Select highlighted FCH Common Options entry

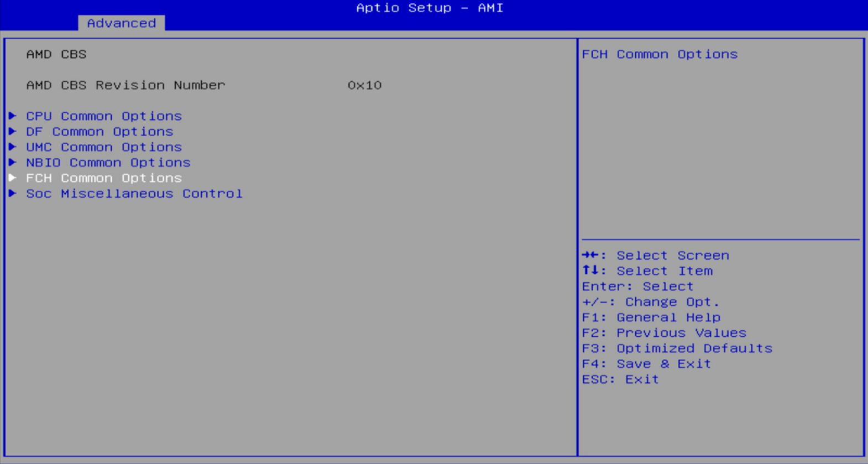point(104,178)
